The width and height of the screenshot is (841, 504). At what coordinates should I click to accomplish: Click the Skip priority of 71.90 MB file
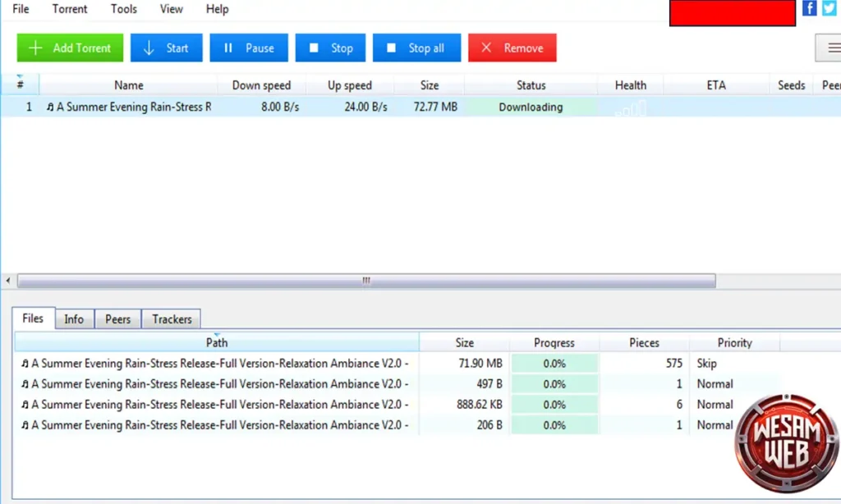[706, 363]
